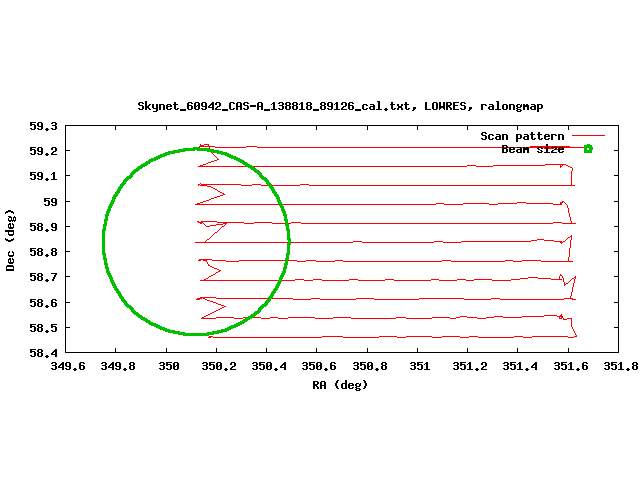The width and height of the screenshot is (640, 480).
Task: Click the 350.2 RA tick label
Action: coord(219,366)
